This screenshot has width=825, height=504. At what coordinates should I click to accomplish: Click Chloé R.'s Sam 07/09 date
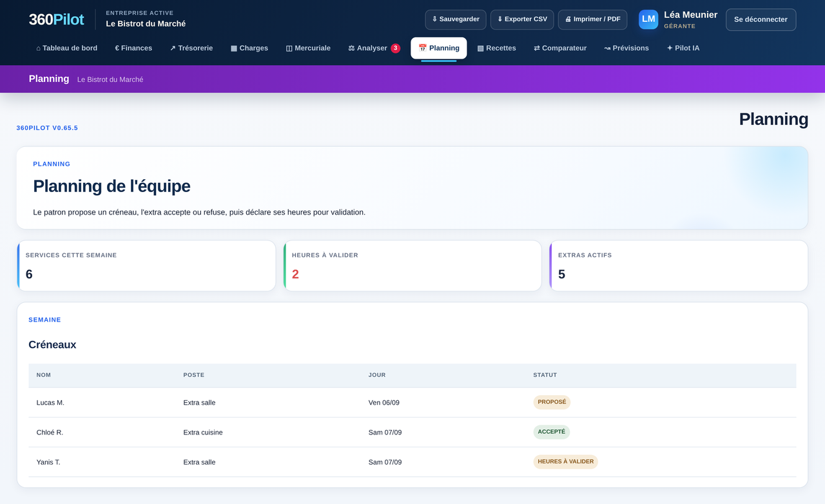tap(385, 432)
